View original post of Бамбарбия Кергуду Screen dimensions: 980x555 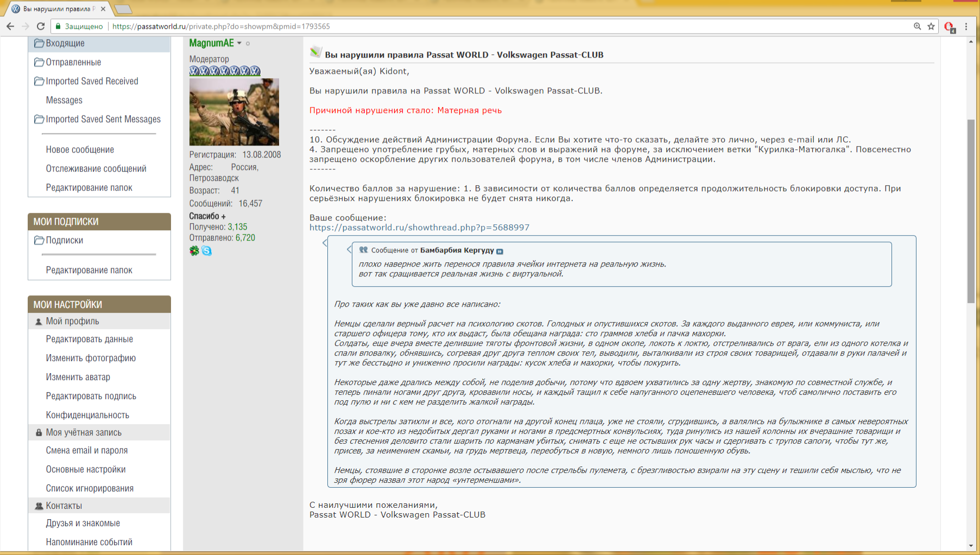[x=500, y=251]
